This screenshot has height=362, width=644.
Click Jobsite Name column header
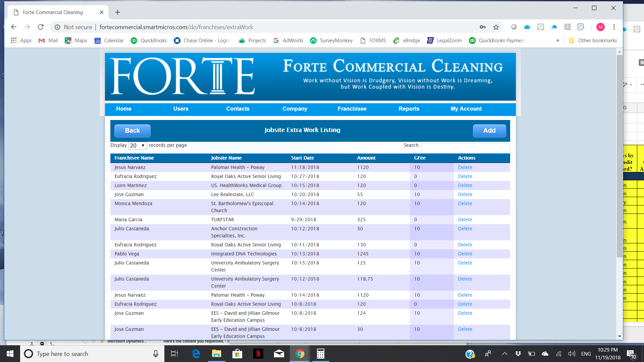coord(226,158)
